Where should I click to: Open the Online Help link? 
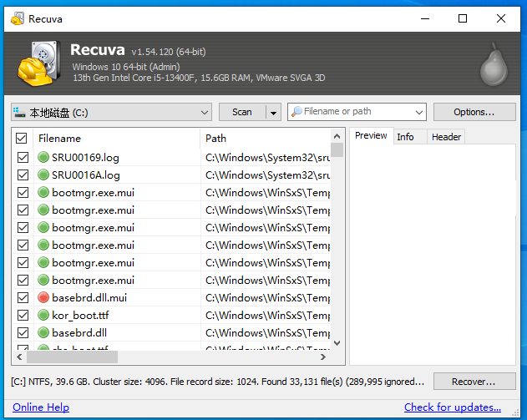click(41, 407)
